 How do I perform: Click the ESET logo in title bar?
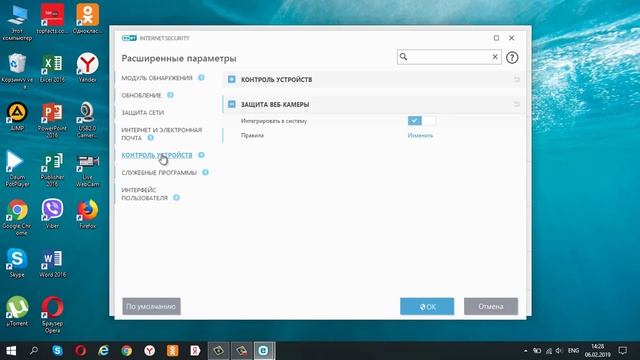click(x=129, y=38)
